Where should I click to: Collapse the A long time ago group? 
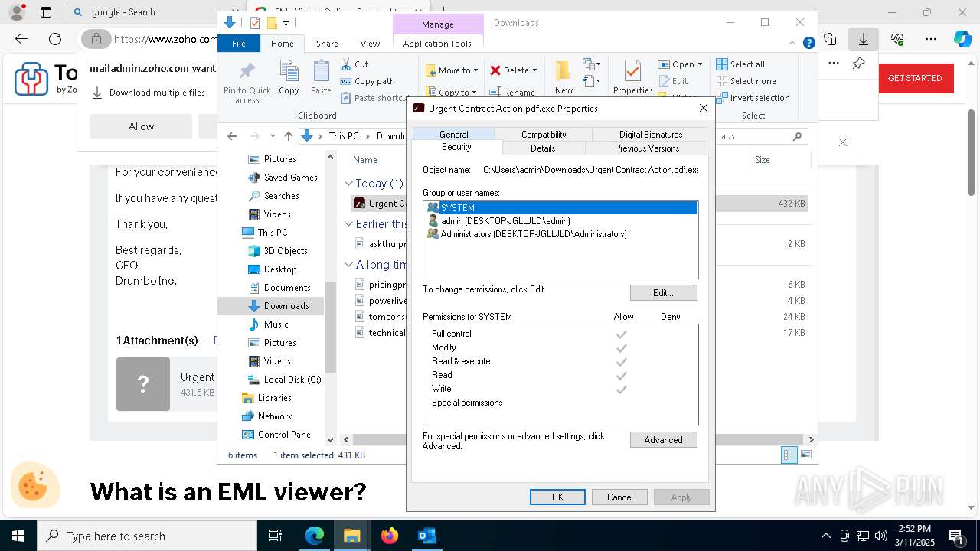tap(348, 265)
